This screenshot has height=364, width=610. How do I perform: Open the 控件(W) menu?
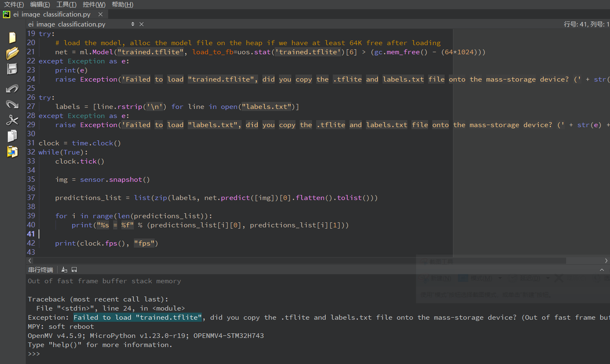click(94, 4)
